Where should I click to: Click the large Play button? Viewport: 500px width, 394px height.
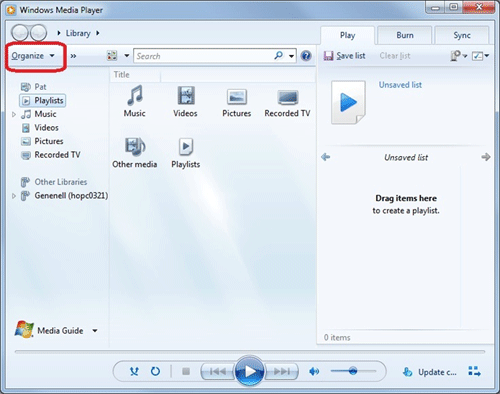tap(249, 371)
